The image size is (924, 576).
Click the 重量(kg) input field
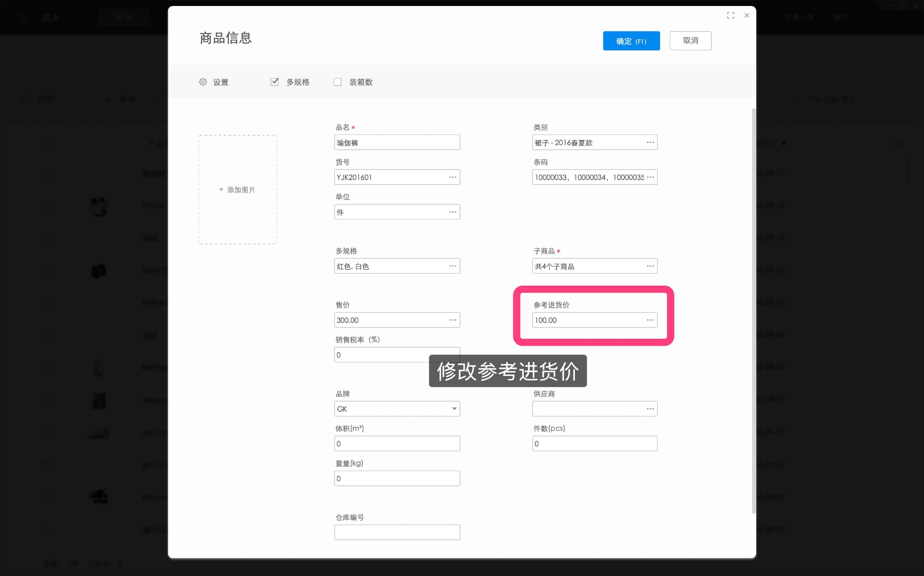coord(397,478)
